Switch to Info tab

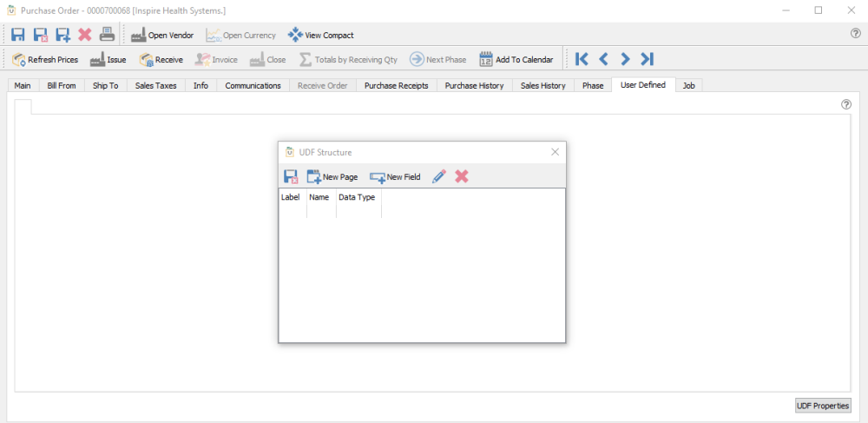pos(201,85)
